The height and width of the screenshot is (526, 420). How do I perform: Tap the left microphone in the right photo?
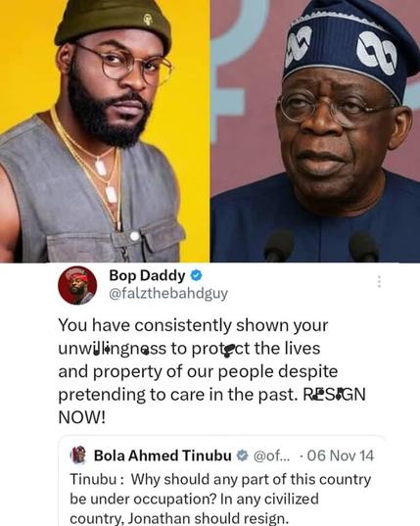[278, 246]
